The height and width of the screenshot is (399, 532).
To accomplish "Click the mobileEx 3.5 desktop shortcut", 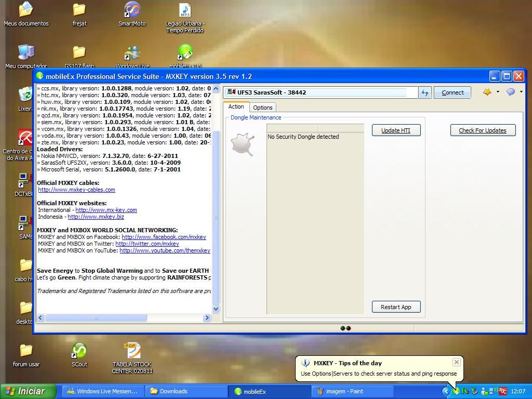I will coord(185,52).
